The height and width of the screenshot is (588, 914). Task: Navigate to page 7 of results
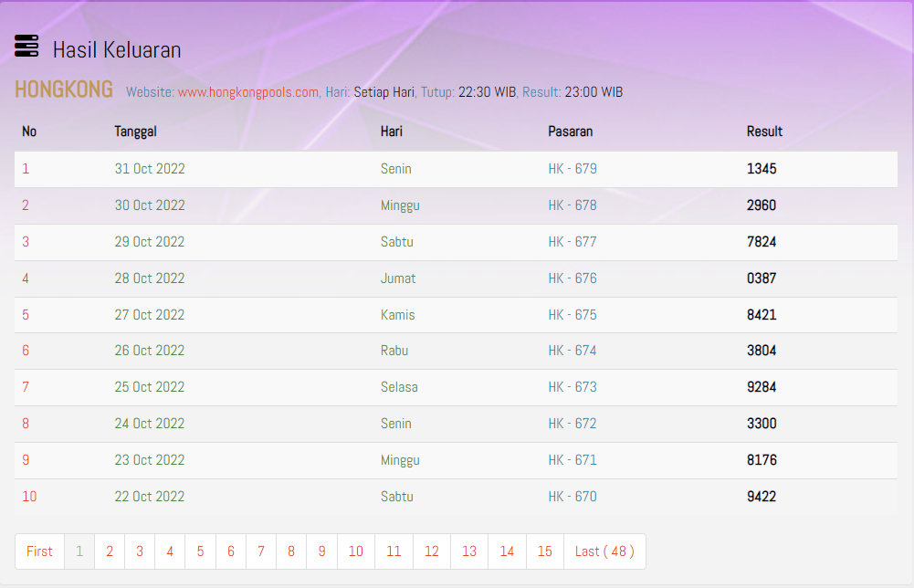pos(261,551)
